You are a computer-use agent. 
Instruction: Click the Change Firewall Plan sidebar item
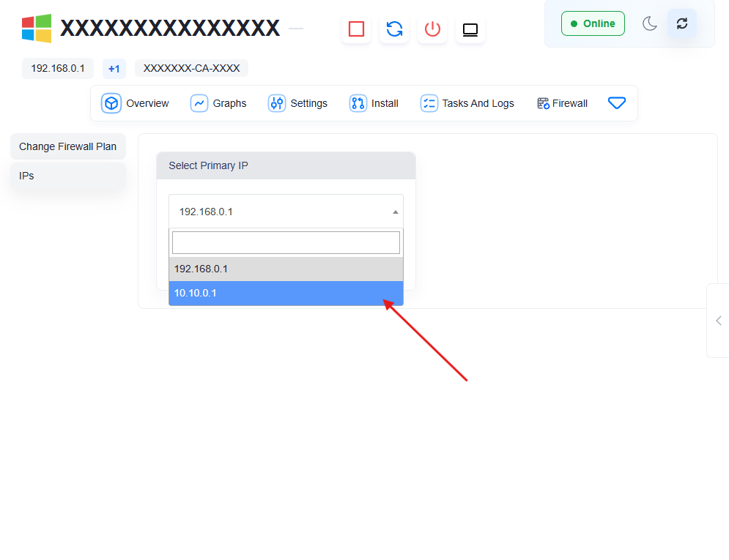[x=67, y=146]
